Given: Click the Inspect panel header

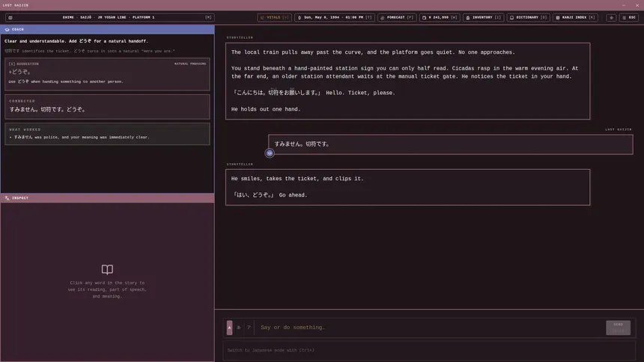Looking at the screenshot, I should (x=107, y=197).
